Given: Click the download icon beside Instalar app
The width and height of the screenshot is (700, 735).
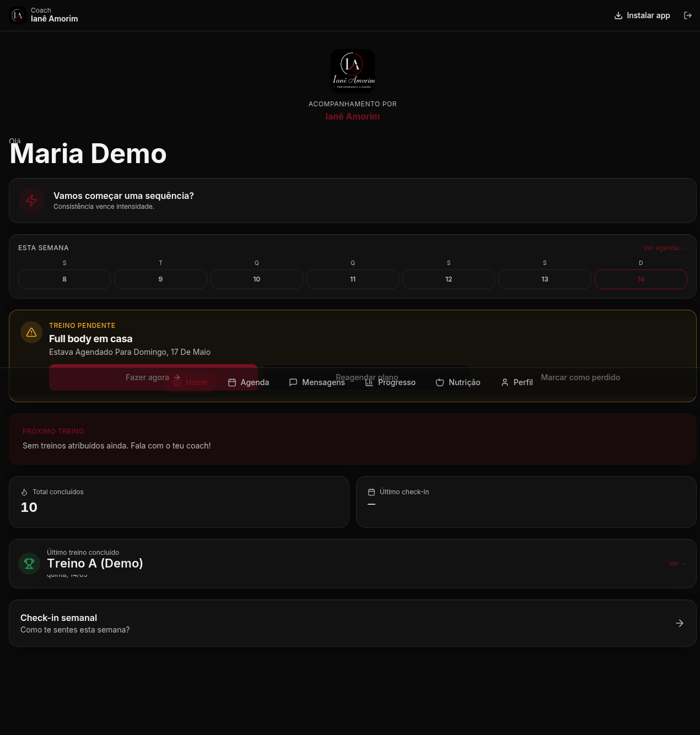Looking at the screenshot, I should 618,15.
